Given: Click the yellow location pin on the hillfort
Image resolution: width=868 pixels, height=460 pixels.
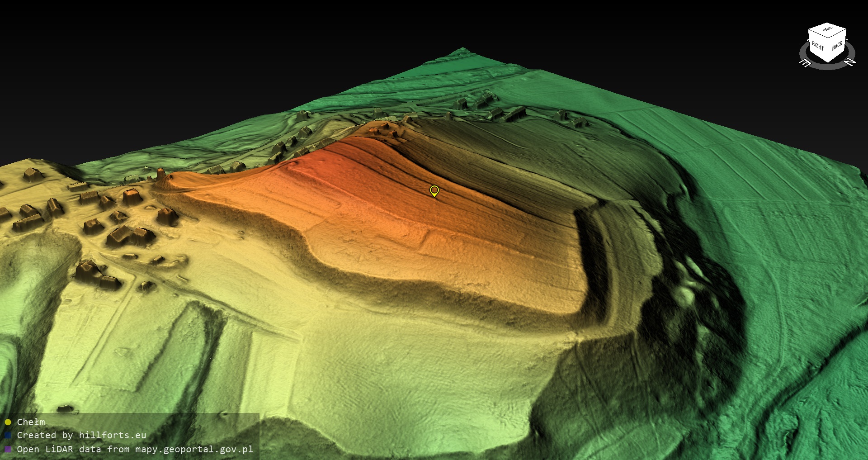Looking at the screenshot, I should coord(434,191).
